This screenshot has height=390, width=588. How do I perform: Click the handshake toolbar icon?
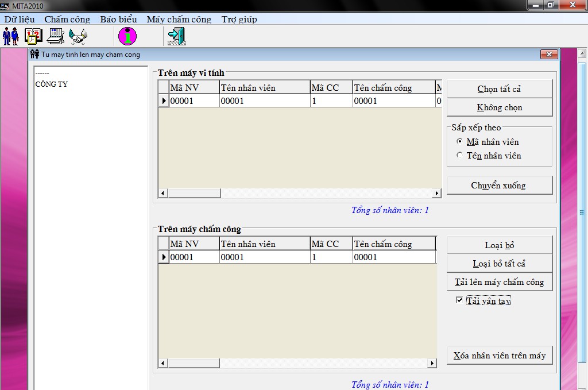point(78,36)
